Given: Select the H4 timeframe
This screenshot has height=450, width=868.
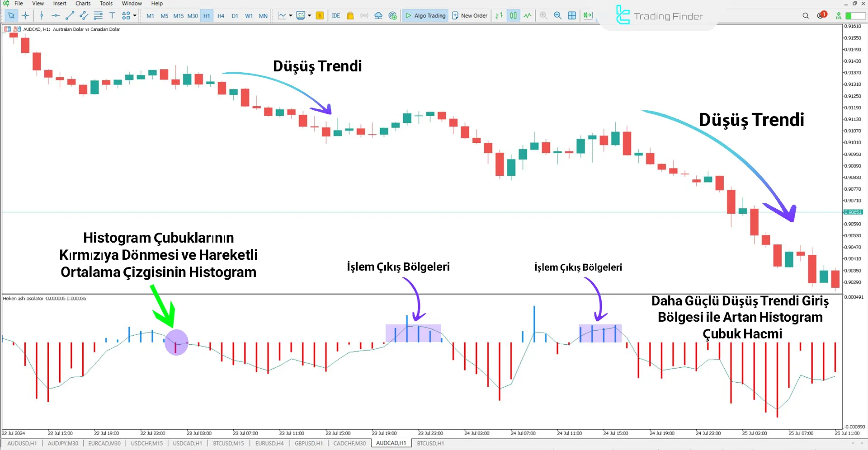Looking at the screenshot, I should (x=221, y=16).
